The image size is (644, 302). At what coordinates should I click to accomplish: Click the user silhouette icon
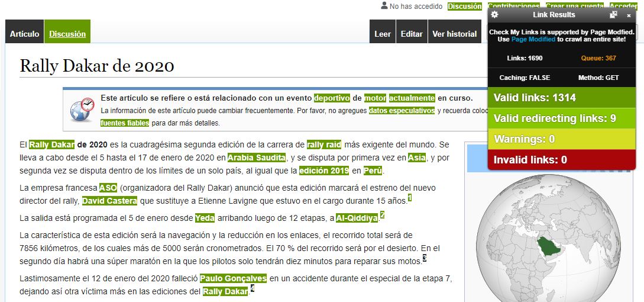click(384, 6)
